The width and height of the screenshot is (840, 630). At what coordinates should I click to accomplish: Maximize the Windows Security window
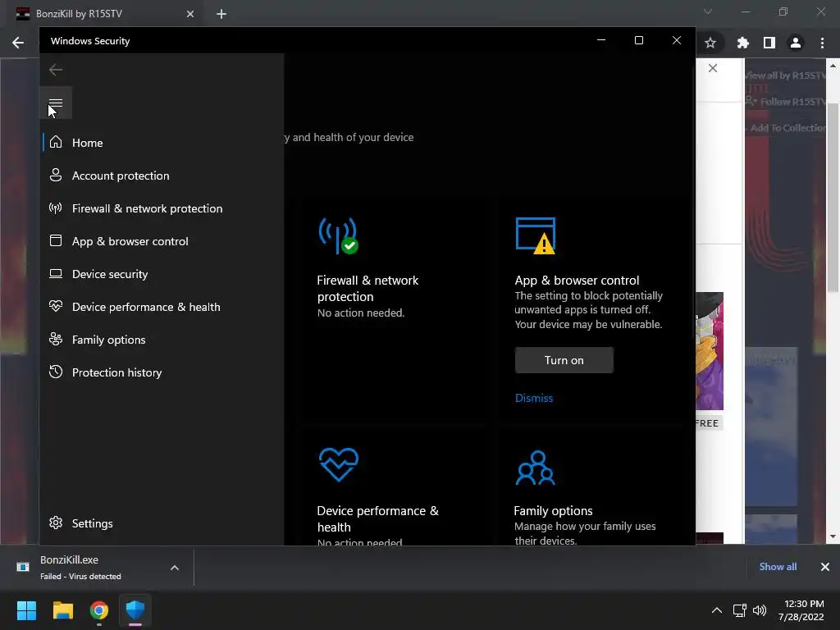[x=638, y=40]
